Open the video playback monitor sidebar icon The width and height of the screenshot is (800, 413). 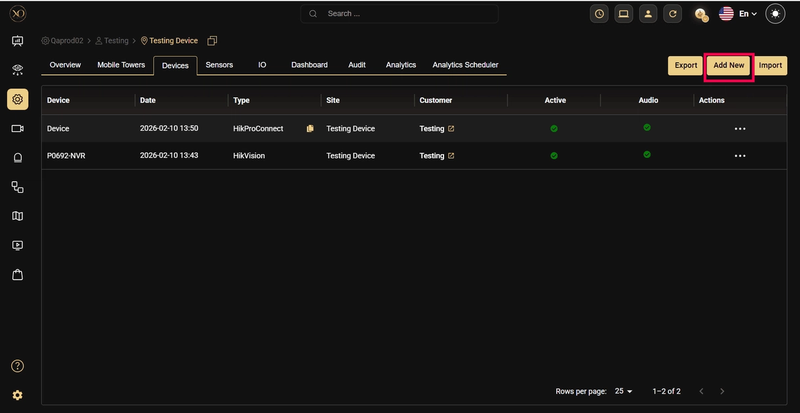click(17, 246)
